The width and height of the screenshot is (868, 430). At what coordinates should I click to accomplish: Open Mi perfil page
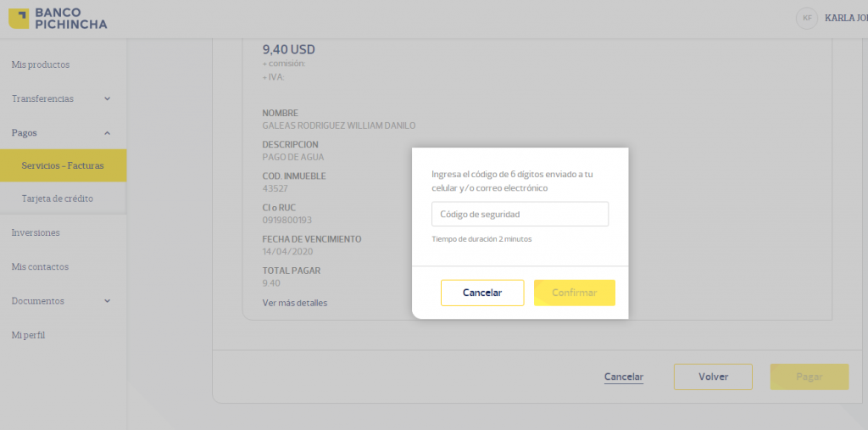(x=28, y=335)
